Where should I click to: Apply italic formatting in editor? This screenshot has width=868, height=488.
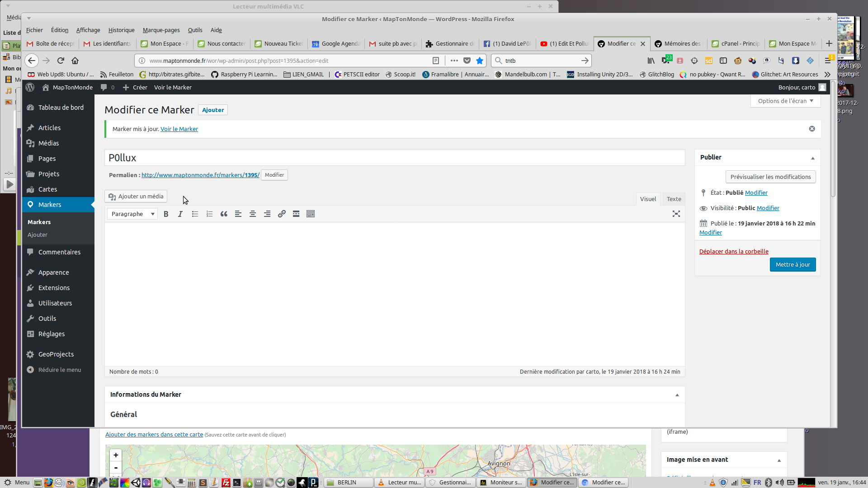(180, 214)
